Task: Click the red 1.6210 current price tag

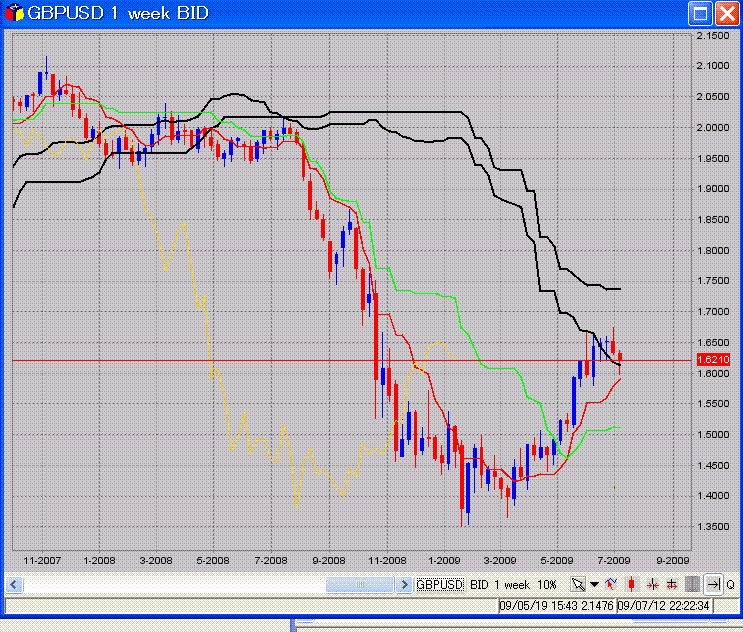Action: coord(713,360)
